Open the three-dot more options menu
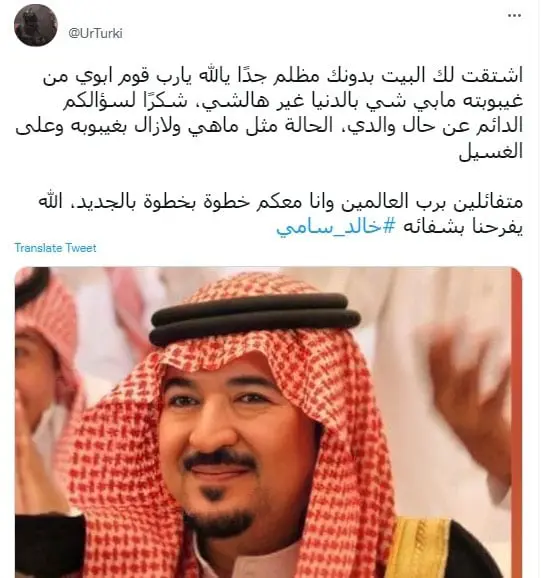Image resolution: width=541 pixels, height=578 pixels. (514, 16)
